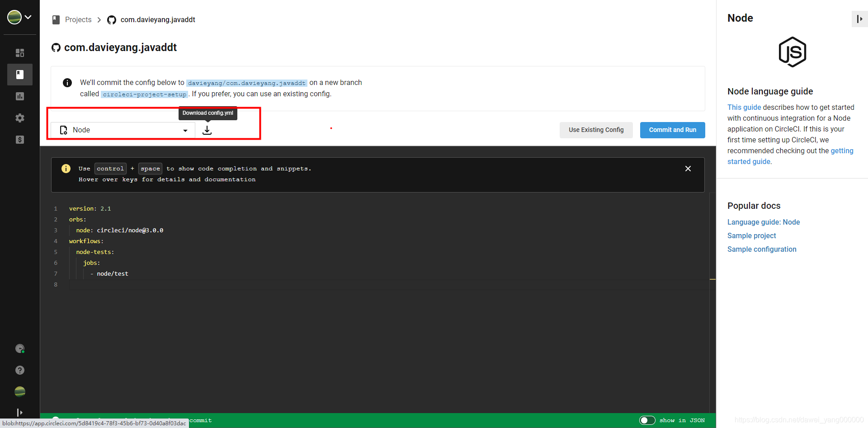Open the user profile avatar at sidebar bottom
The width and height of the screenshot is (868, 428).
(20, 391)
